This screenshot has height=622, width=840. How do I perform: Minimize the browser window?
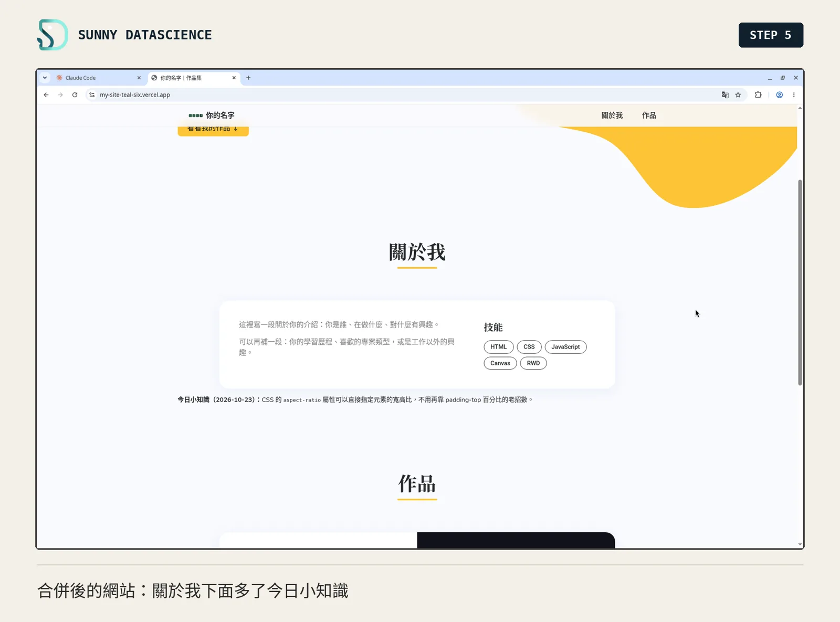770,78
